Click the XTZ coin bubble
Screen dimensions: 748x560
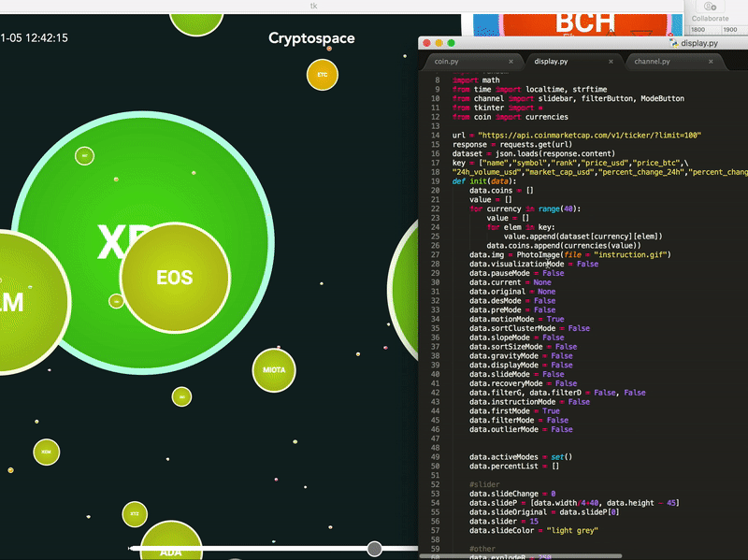(x=135, y=514)
